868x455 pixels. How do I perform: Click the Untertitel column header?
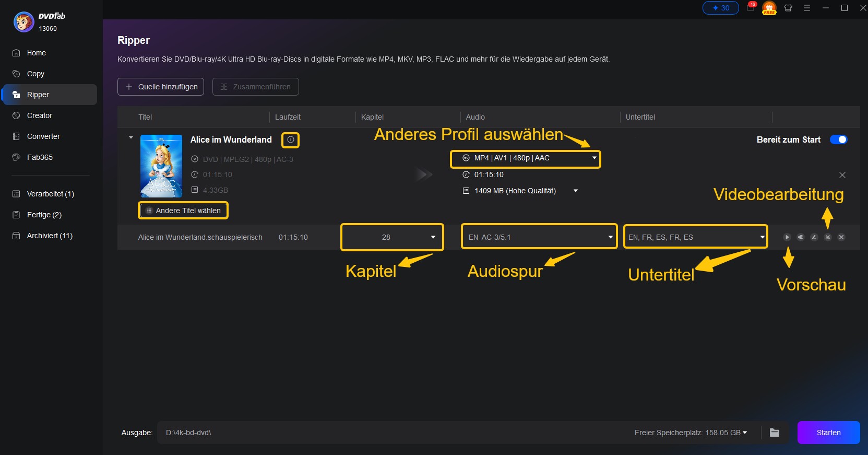(x=640, y=117)
